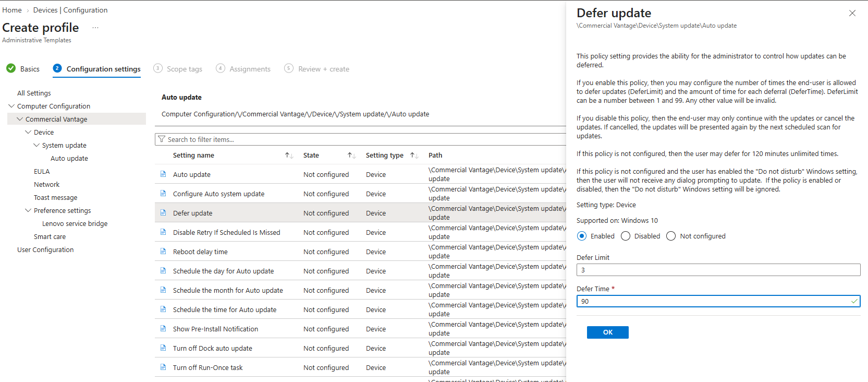This screenshot has height=382, width=868.
Task: Close the Defer update panel
Action: click(852, 13)
